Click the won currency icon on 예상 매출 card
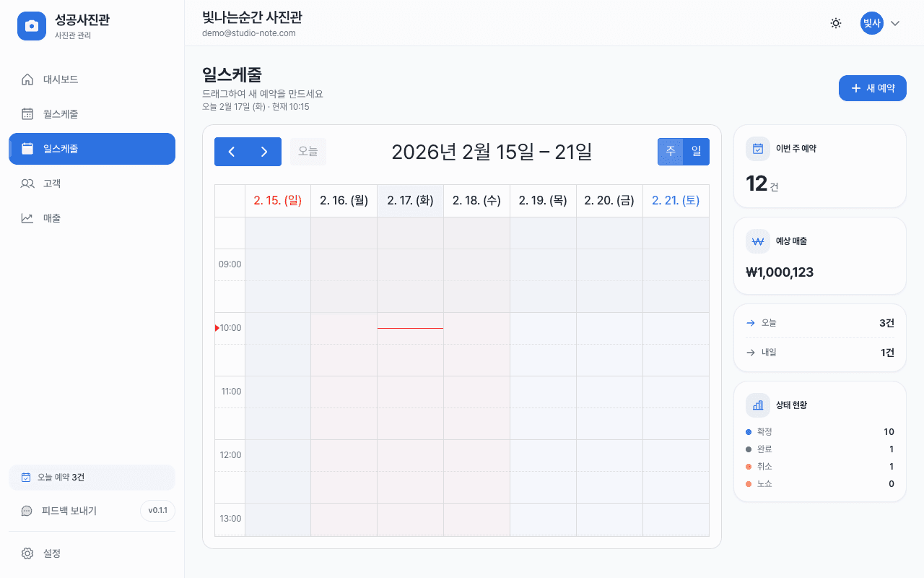 tap(757, 241)
